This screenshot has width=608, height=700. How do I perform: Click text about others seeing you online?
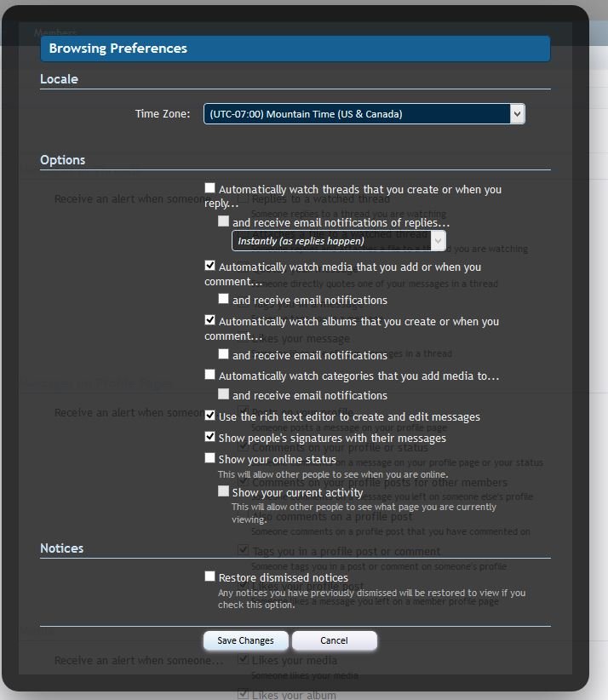pos(333,474)
